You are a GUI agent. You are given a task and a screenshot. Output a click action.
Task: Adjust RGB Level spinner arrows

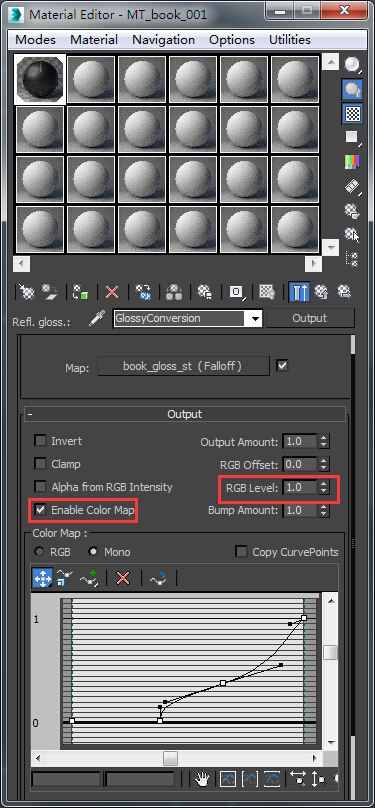323,487
